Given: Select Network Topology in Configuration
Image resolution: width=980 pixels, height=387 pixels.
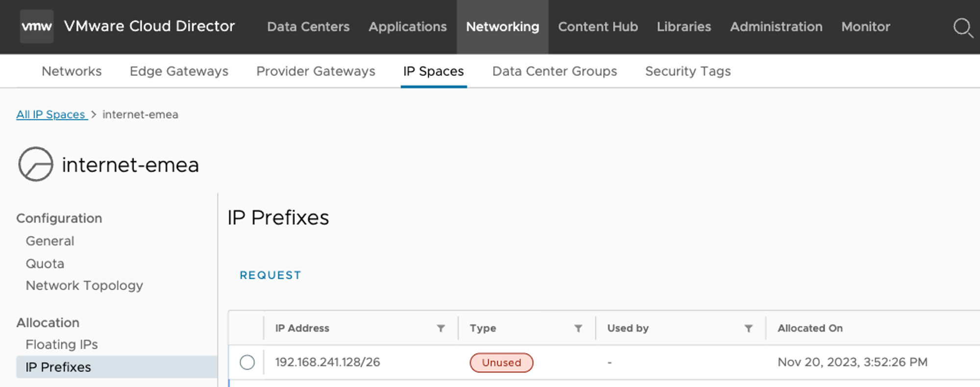Looking at the screenshot, I should click(84, 286).
